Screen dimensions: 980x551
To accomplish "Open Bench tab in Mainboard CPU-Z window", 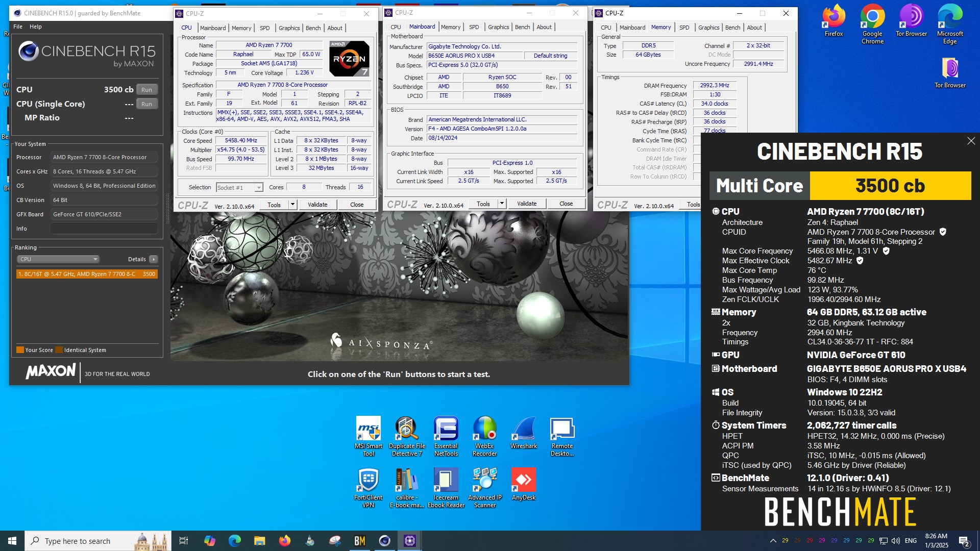I will coord(522,27).
